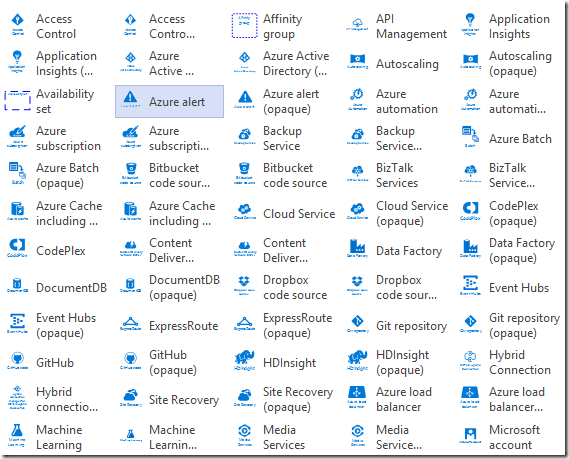Click the 'Dropbox code sour...' truncated label
This screenshot has width=569, height=459.
point(406,287)
